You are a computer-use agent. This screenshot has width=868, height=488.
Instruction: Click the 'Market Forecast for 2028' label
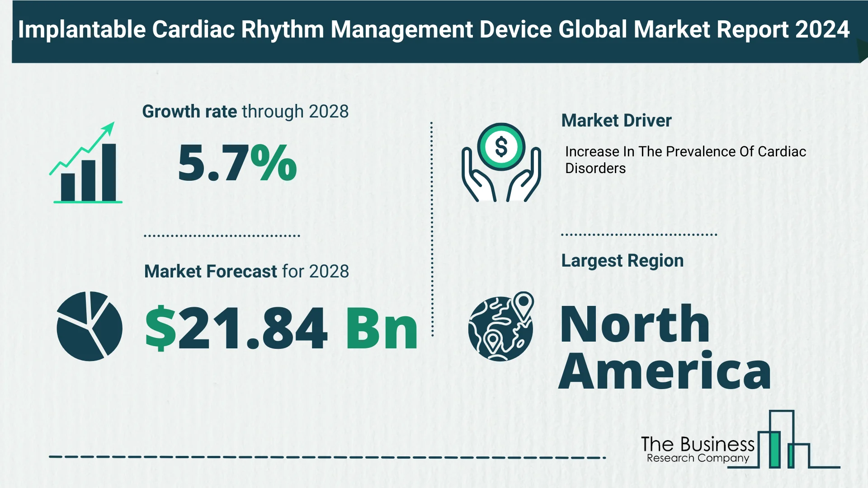pos(246,272)
